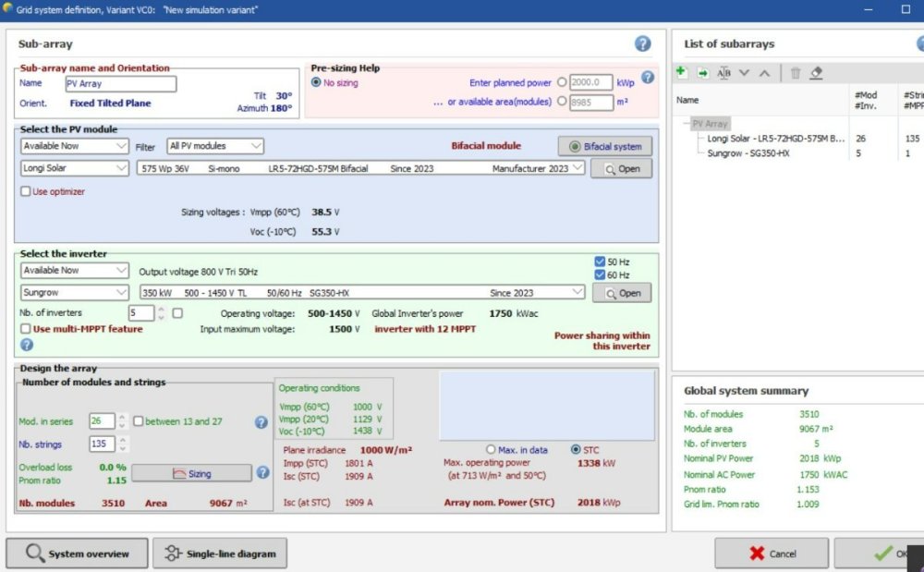
Task: Open the Sub-array help question mark icon
Action: pyautogui.click(x=642, y=44)
